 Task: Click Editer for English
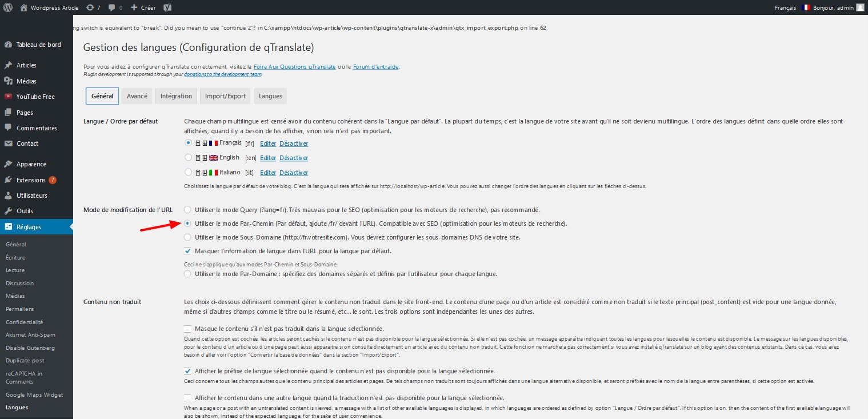click(x=268, y=158)
